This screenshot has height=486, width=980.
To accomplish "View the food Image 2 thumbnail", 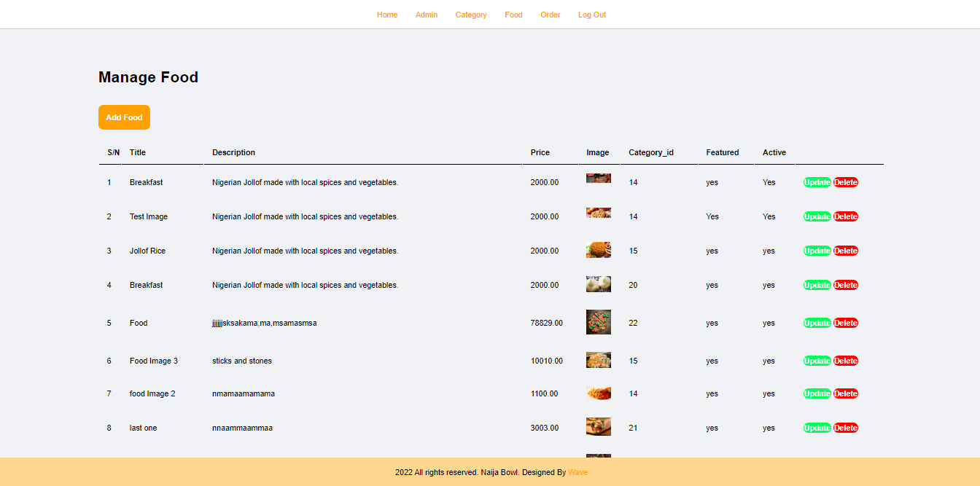I will [599, 393].
